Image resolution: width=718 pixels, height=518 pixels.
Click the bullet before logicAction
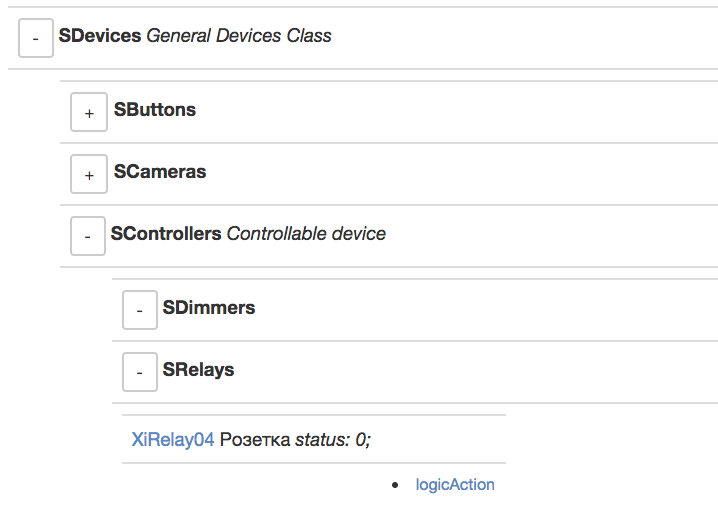click(x=397, y=486)
